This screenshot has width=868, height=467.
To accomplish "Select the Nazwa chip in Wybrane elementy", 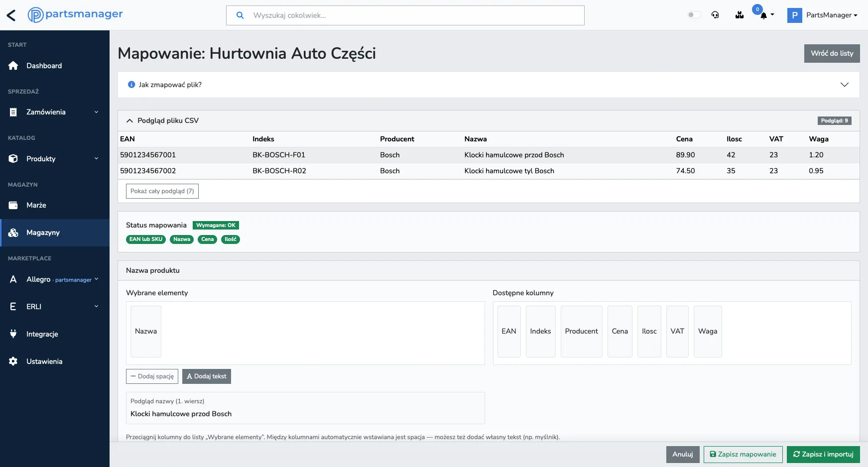I will pos(146,332).
